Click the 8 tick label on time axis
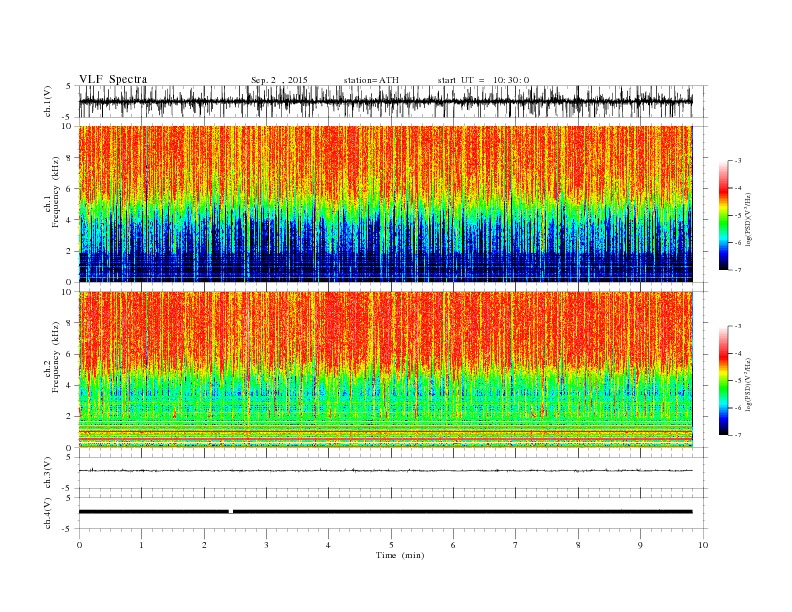 578,545
